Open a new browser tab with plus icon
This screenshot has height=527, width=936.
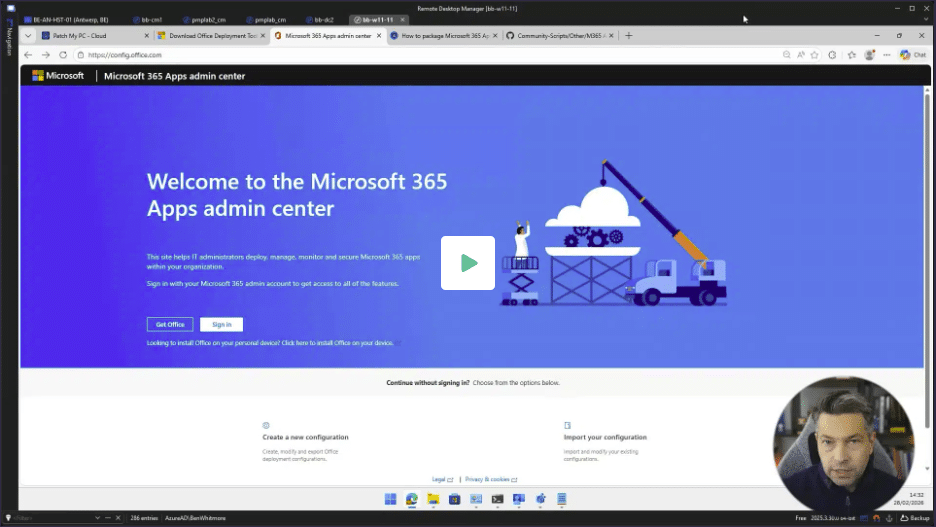coord(628,35)
